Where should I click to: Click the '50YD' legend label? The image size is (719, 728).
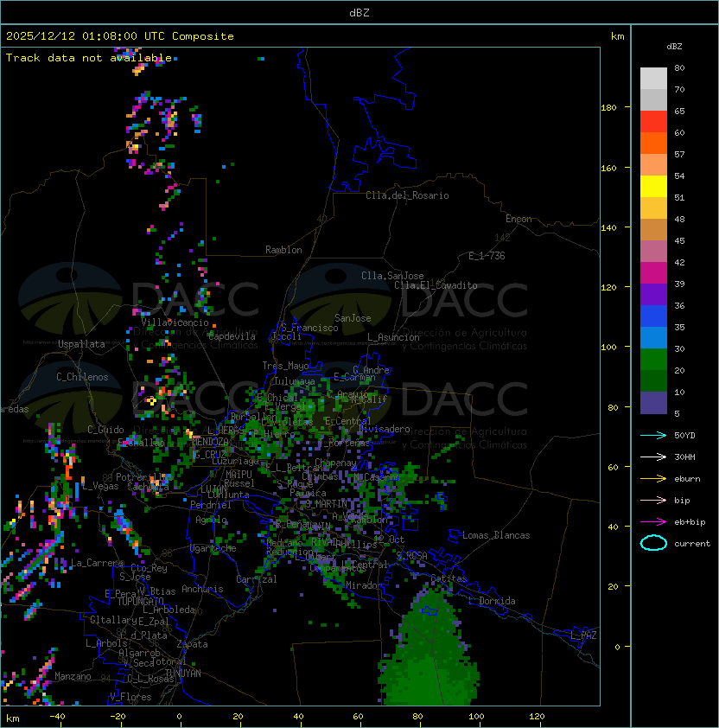point(684,435)
